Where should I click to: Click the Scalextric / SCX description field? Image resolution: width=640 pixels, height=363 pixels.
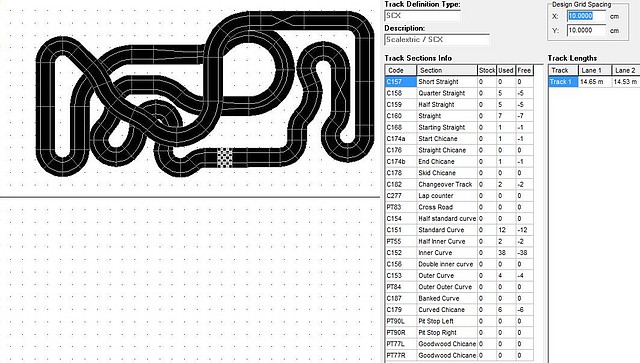tap(437, 40)
